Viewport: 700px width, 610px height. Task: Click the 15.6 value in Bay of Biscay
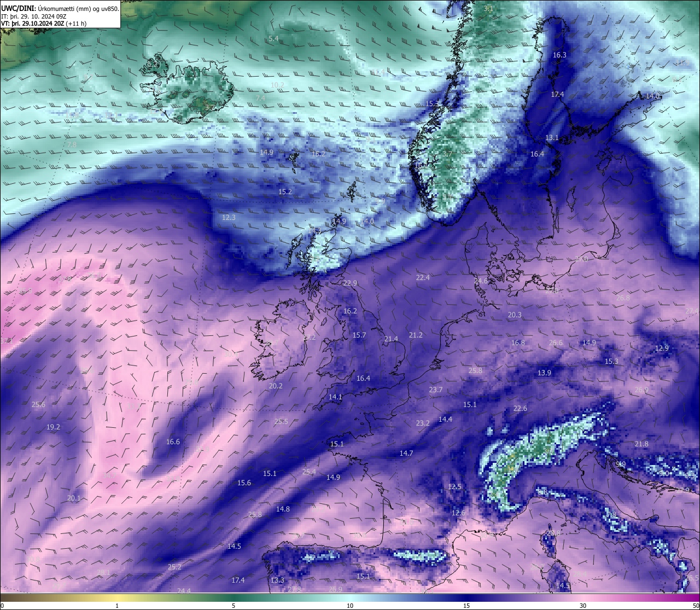click(x=244, y=483)
